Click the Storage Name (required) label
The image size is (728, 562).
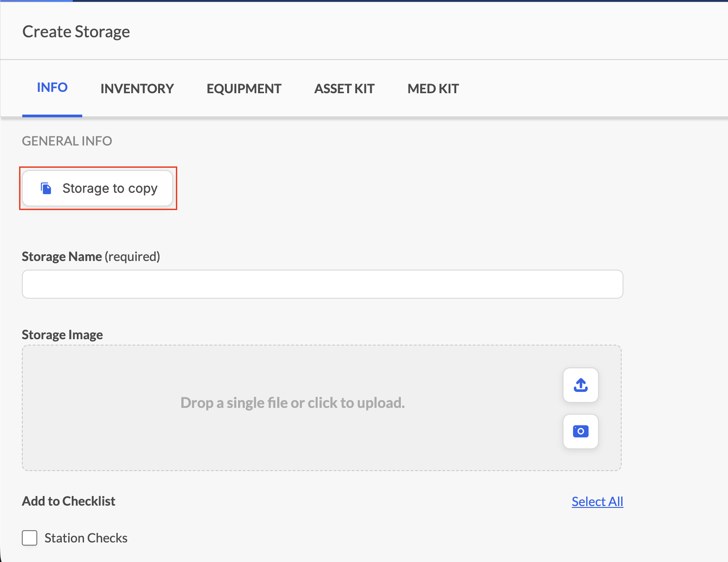(x=91, y=256)
